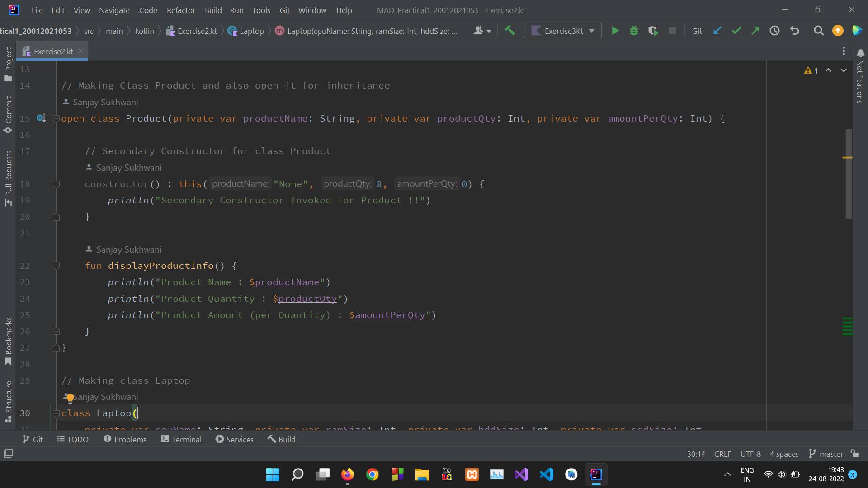Open tab options three-dot menu
Screen dimensions: 868x488
844,51
